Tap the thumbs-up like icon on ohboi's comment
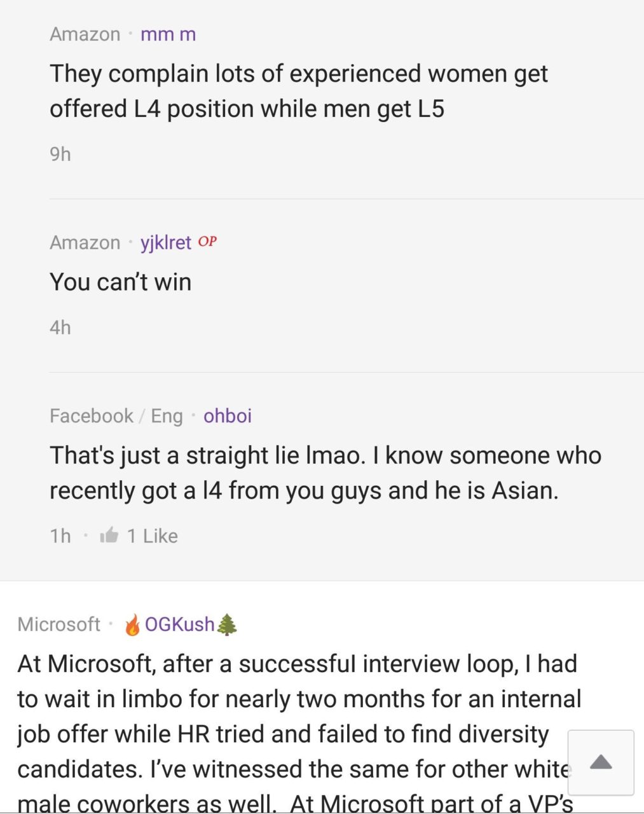644x814 pixels. click(x=109, y=535)
